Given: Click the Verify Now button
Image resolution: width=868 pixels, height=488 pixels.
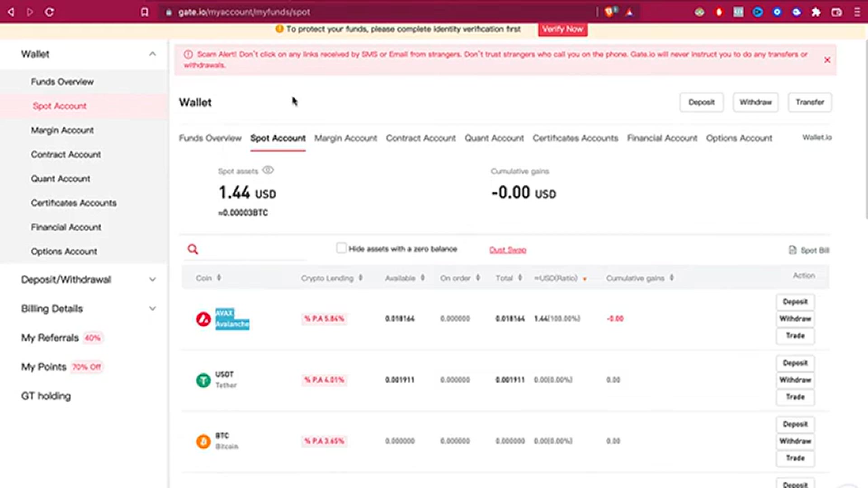Looking at the screenshot, I should [x=562, y=29].
